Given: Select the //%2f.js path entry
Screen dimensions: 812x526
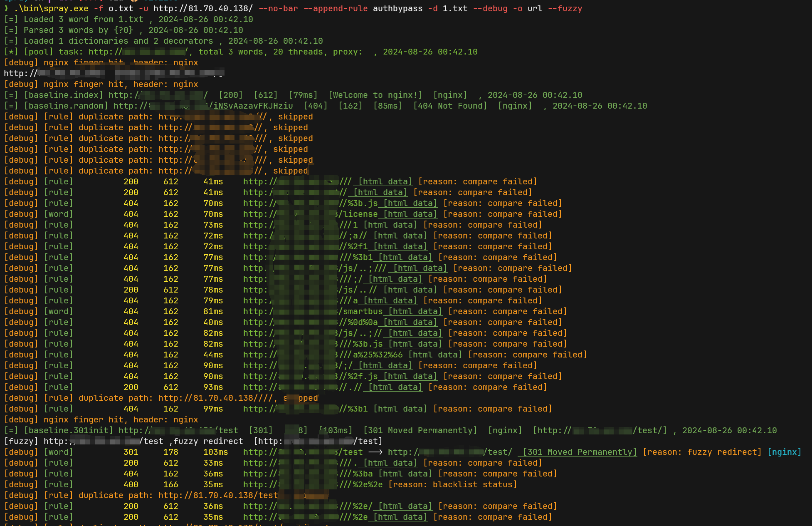Looking at the screenshot, I should pos(358,376).
